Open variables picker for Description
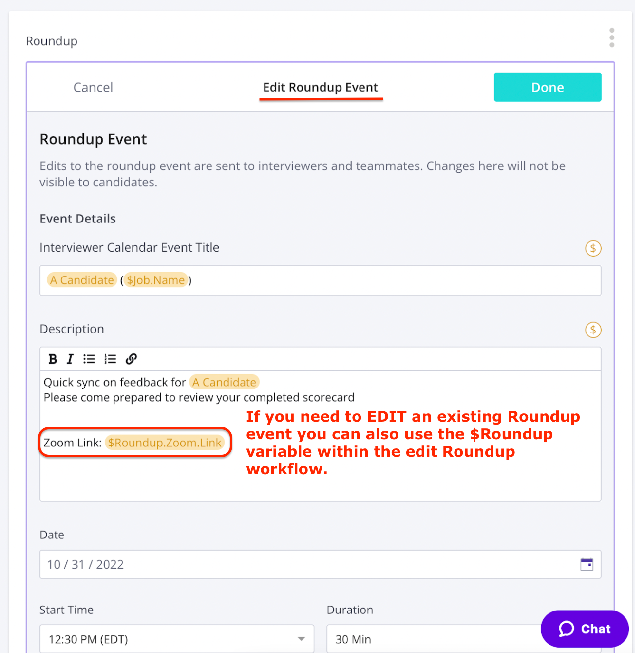Viewport: 644px width, 666px height. tap(593, 330)
